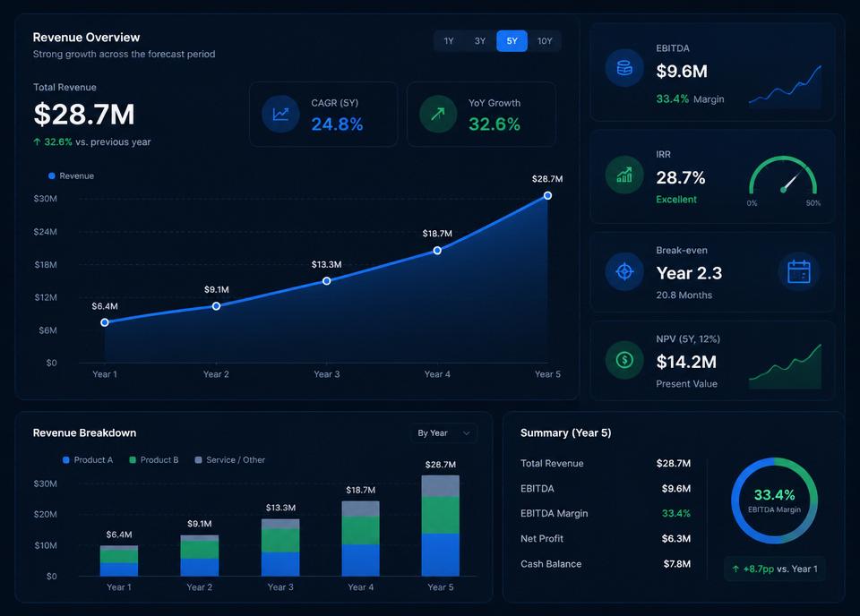Click the IRR bar chart icon
860x616 pixels.
(x=624, y=175)
